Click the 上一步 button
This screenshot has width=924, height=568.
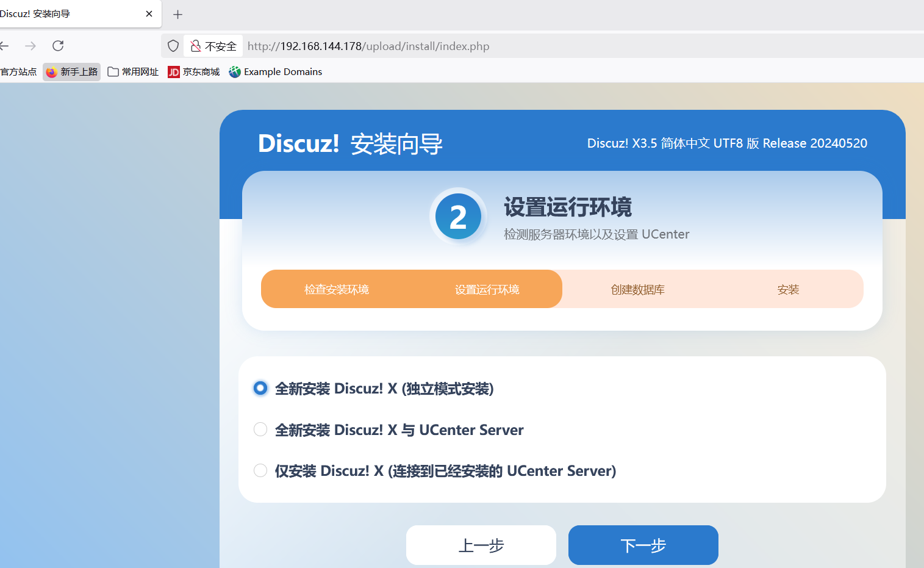click(481, 545)
